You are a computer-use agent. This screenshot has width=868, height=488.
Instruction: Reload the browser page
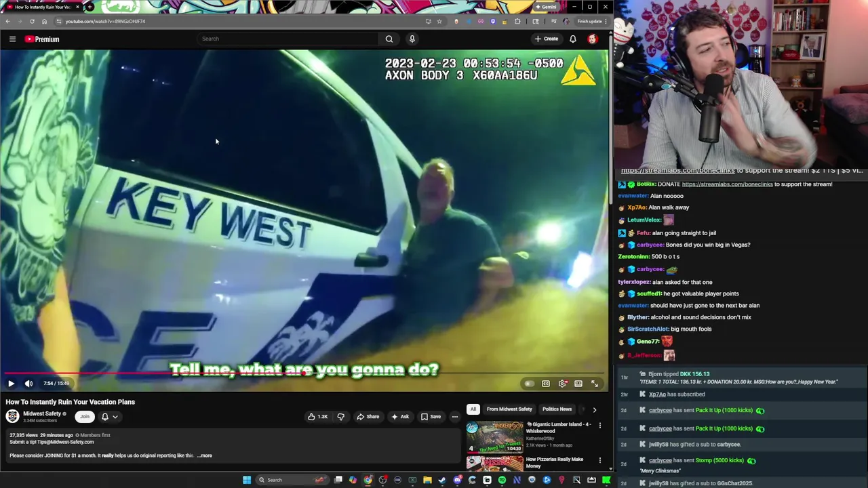pyautogui.click(x=32, y=21)
